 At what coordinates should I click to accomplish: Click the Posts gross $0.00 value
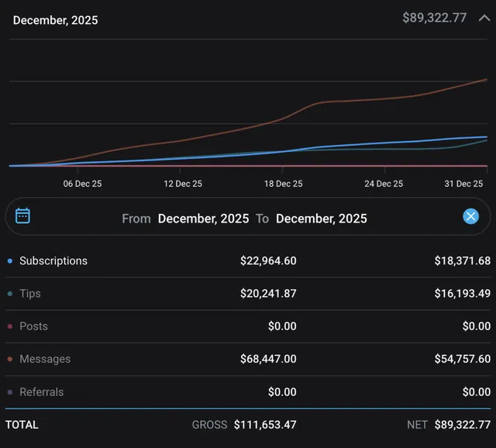282,326
